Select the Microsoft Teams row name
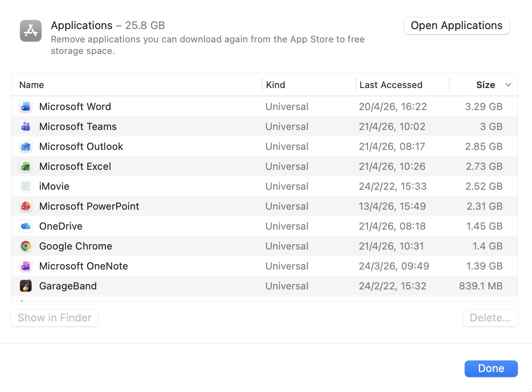Screen dimensions: 532x392 point(78,127)
